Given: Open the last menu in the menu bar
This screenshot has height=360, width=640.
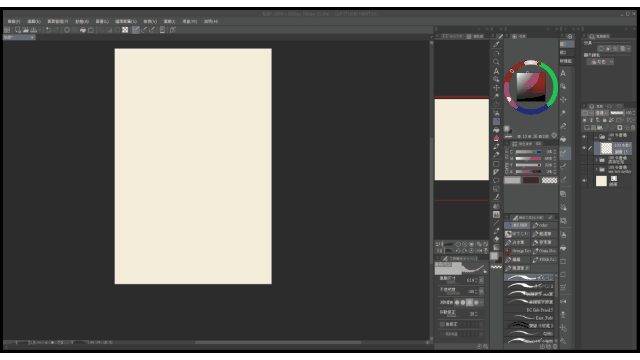Looking at the screenshot, I should click(211, 21).
